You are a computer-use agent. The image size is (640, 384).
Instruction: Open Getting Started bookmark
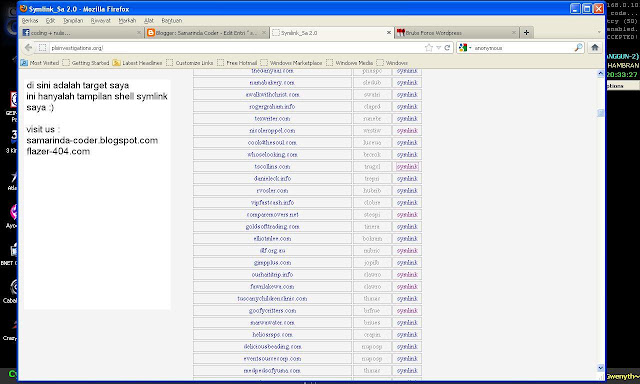point(86,63)
